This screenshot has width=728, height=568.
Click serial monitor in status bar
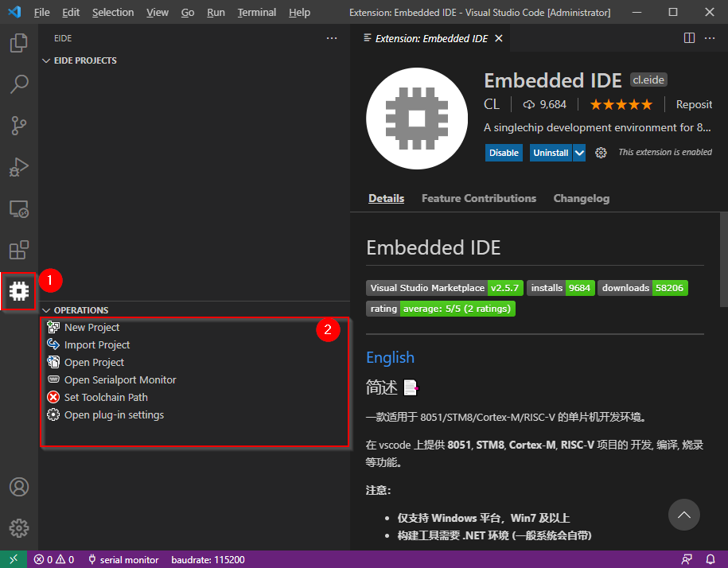point(123,560)
